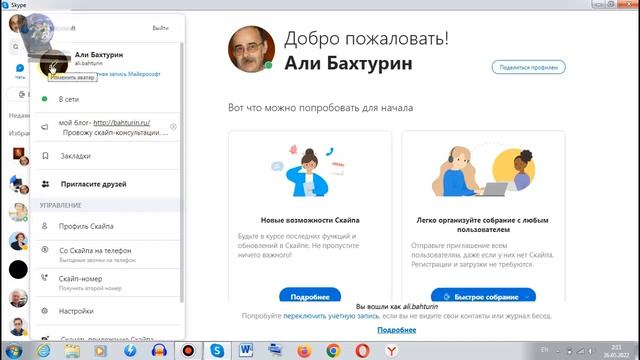Click the green online status dot
The width and height of the screenshot is (640, 360).
44,99
